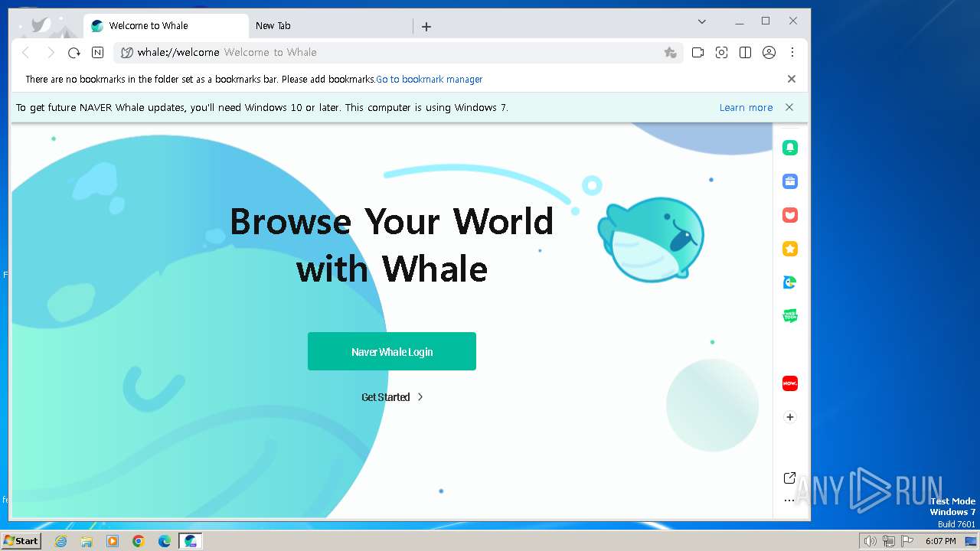The height and width of the screenshot is (551, 980).
Task: Open Windows Explorer folder in taskbar
Action: (x=87, y=541)
